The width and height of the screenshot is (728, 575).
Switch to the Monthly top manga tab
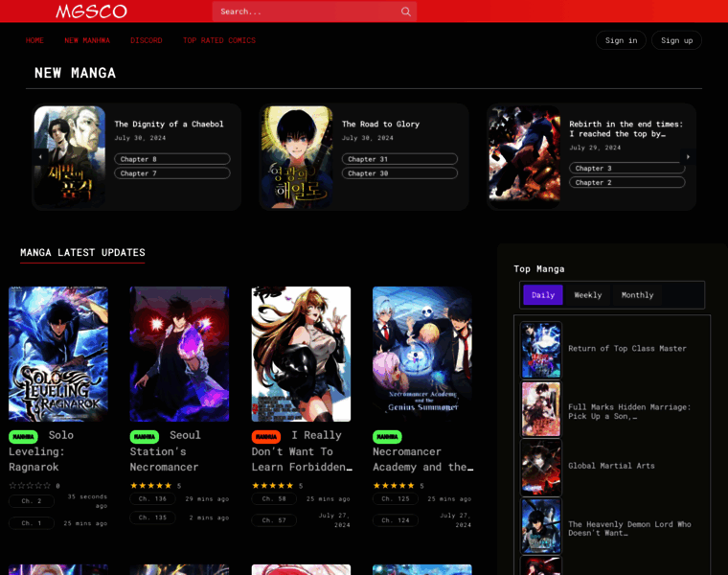pyautogui.click(x=637, y=295)
